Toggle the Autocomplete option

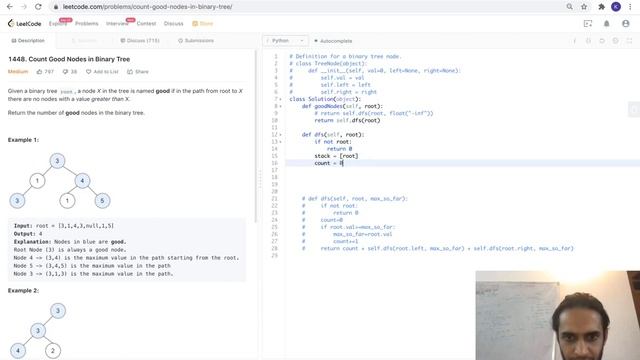pyautogui.click(x=333, y=41)
